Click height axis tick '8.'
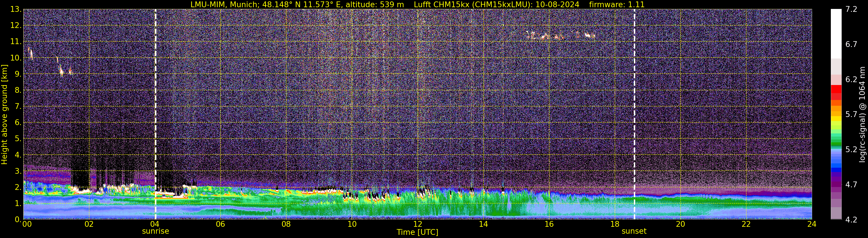868x238 pixels. (18, 90)
